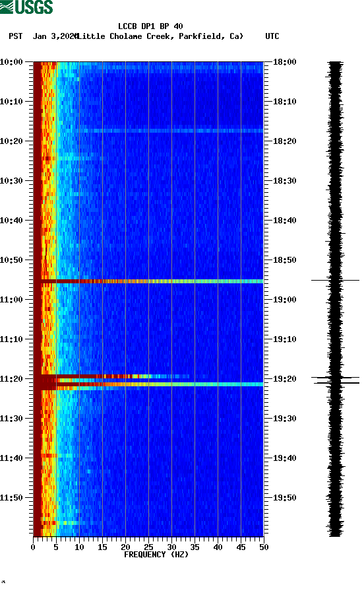Click the 18:40 UTC time label

pos(284,221)
